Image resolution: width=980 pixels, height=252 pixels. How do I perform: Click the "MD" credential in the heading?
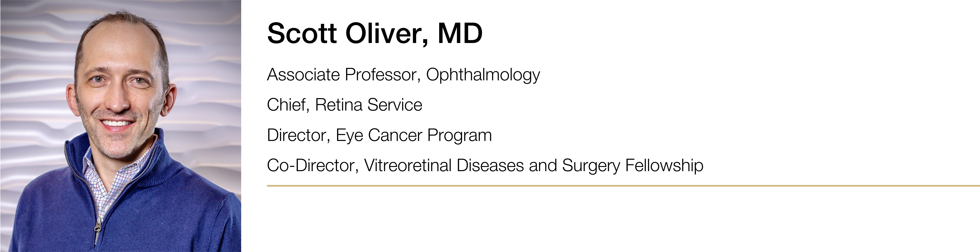click(x=460, y=34)
